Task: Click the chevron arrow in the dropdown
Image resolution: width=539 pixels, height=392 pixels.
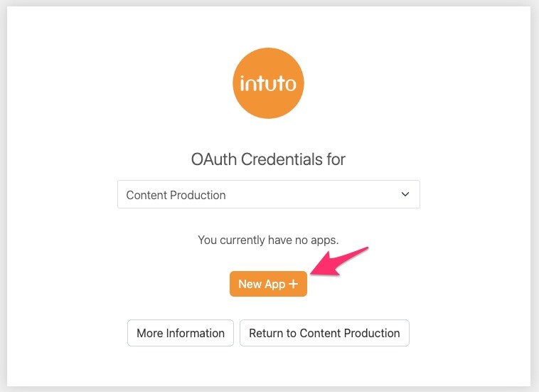Action: pyautogui.click(x=405, y=194)
